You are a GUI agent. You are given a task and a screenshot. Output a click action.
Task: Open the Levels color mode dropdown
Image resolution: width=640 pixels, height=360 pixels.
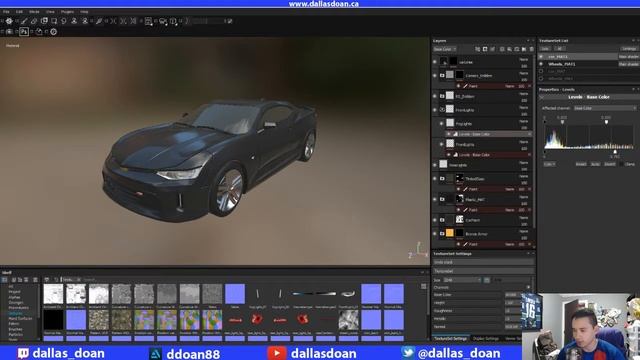coord(549,164)
